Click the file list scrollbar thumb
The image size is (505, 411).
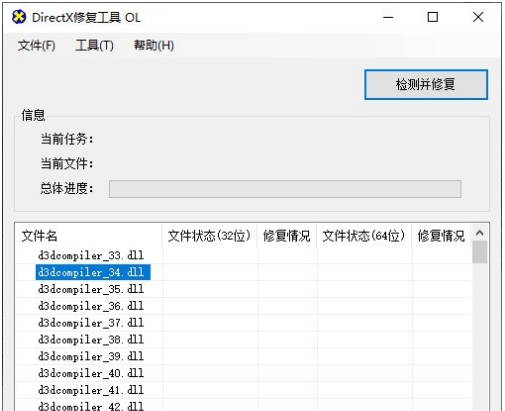tap(480, 252)
